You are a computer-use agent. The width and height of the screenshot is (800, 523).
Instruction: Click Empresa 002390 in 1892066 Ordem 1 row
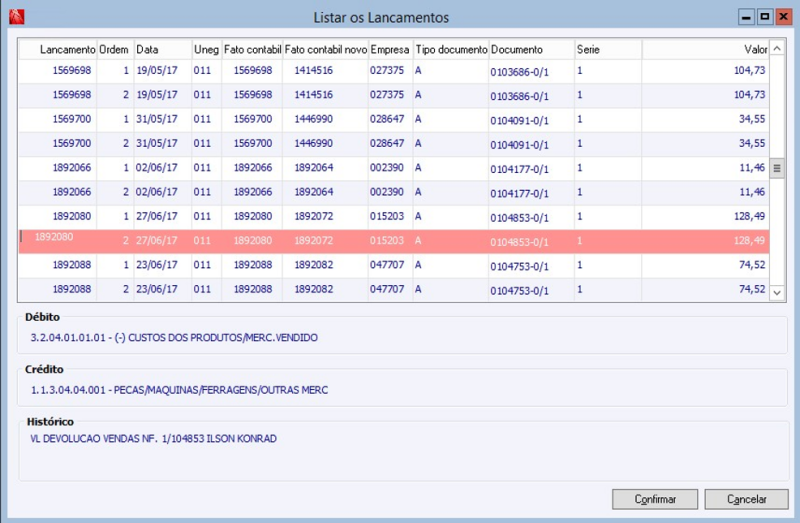point(387,168)
